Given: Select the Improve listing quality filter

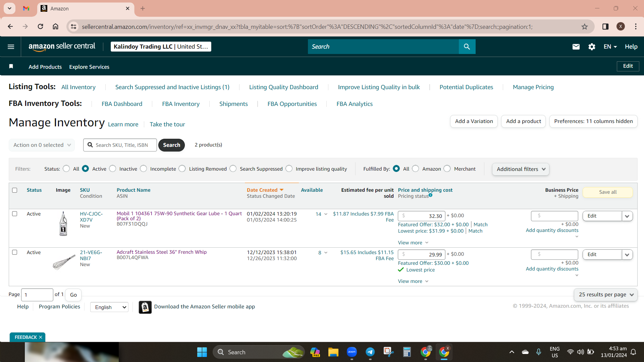Looking at the screenshot, I should 289,169.
